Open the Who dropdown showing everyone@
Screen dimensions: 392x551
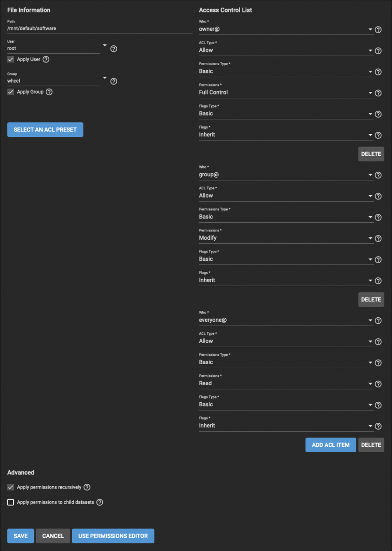click(x=286, y=320)
